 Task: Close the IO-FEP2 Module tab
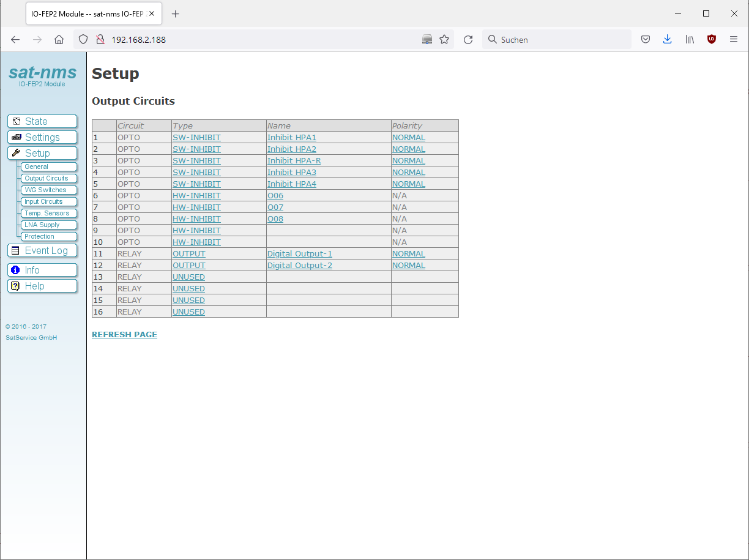(x=152, y=13)
